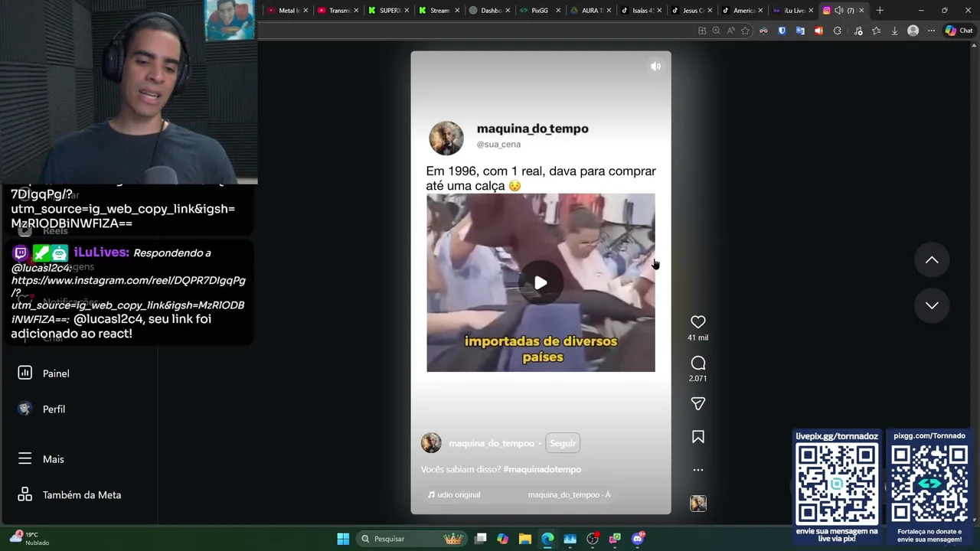Share the reel with the paper plane icon
This screenshot has height=551, width=980.
click(x=697, y=403)
